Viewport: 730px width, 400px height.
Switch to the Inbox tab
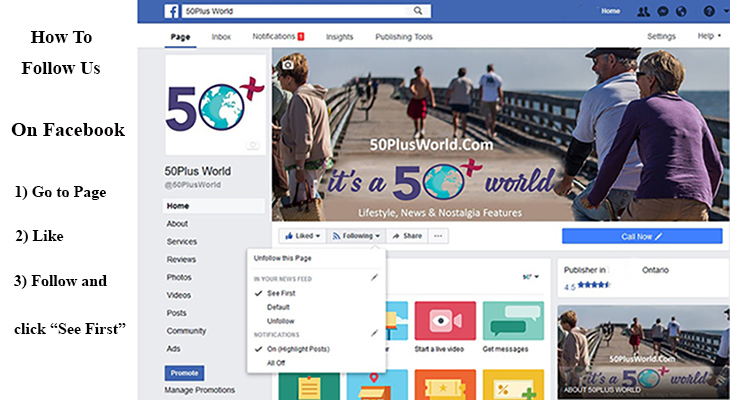coord(221,37)
